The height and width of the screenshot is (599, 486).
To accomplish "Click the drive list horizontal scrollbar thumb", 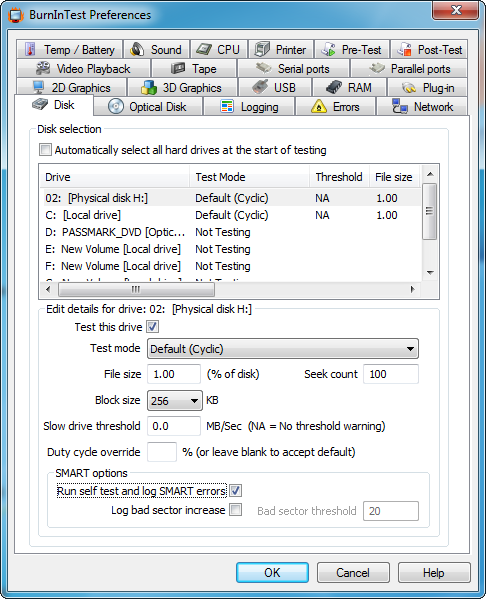I will [x=136, y=289].
